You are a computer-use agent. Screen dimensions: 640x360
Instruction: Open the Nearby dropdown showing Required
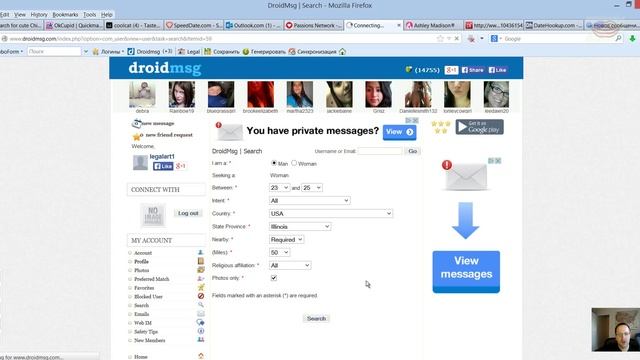[287, 239]
